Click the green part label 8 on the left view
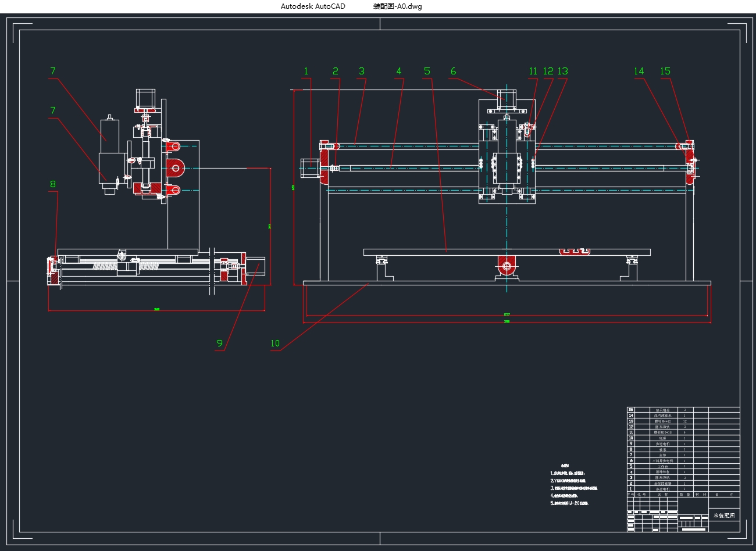Image resolution: width=756 pixels, height=551 pixels. point(53,185)
